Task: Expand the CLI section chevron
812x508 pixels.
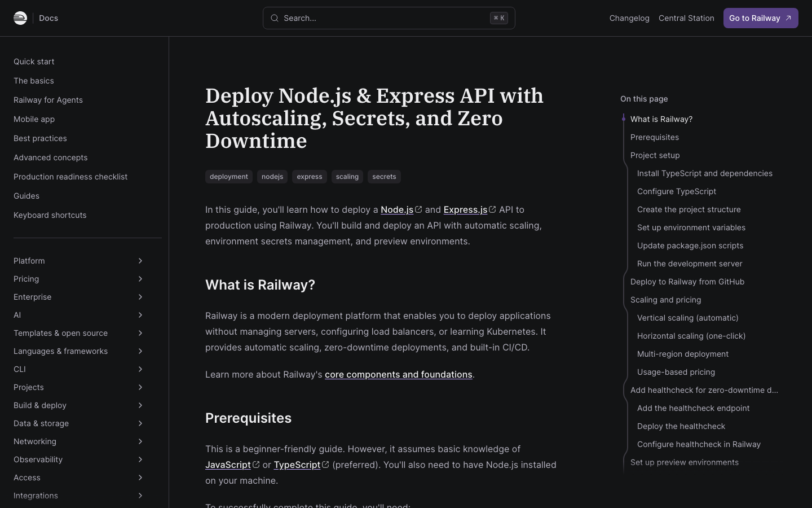Action: 140,369
